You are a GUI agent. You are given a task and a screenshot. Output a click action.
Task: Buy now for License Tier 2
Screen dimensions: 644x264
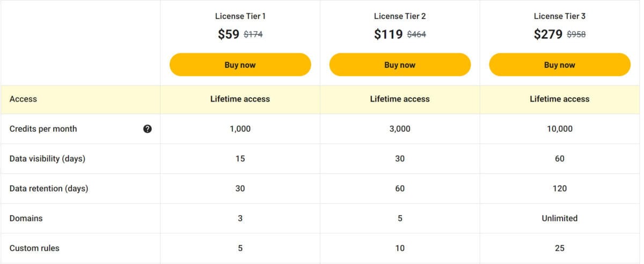coord(400,65)
